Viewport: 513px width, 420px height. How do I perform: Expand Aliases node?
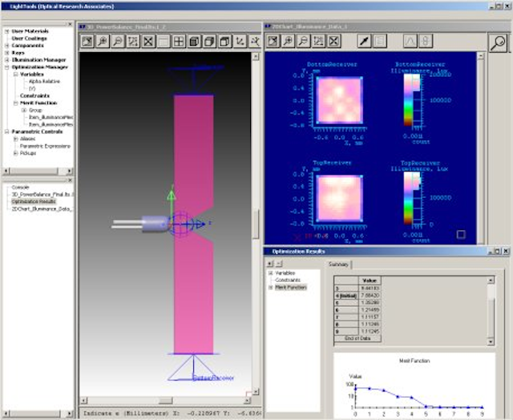[x=15, y=139]
